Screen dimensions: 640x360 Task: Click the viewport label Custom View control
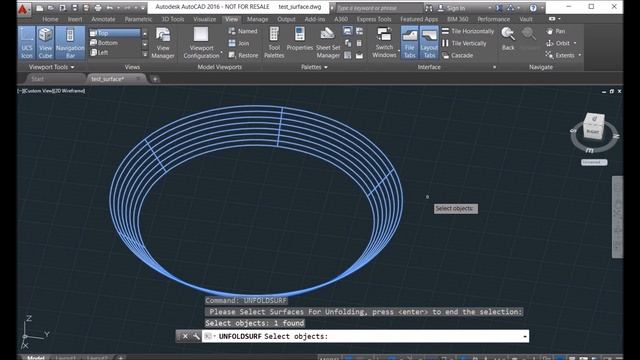[x=40, y=91]
